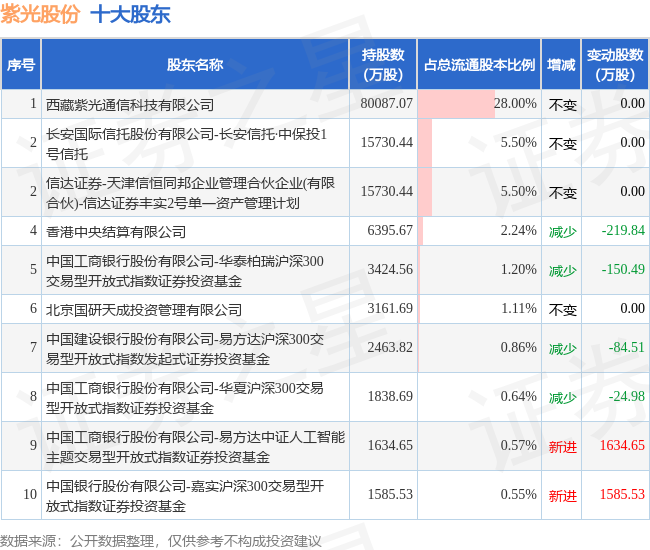Select the 持股数(万股) column header

(x=383, y=65)
